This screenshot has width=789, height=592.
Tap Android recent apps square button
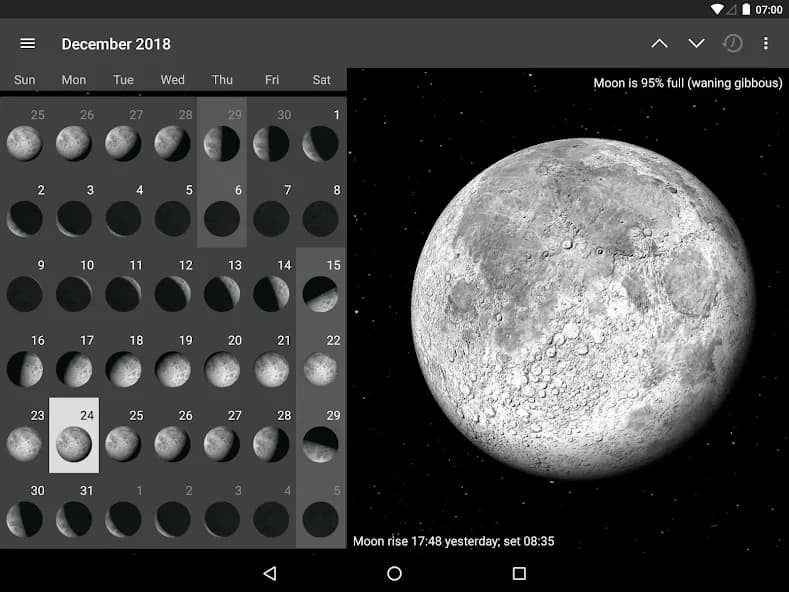pyautogui.click(x=519, y=573)
